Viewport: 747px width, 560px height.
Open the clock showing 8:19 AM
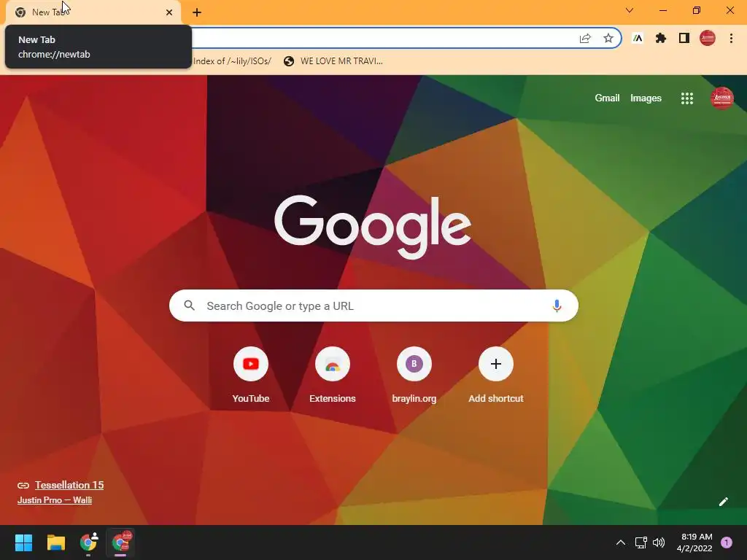coord(694,542)
